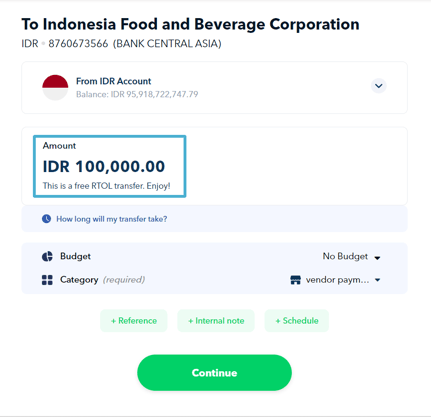The width and height of the screenshot is (431, 417).
Task: Click the clock icon beside transfer time
Action: click(46, 219)
